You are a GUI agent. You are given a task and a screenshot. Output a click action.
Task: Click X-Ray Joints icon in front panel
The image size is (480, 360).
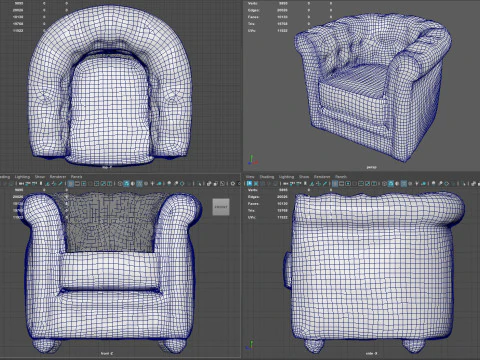tap(222, 184)
